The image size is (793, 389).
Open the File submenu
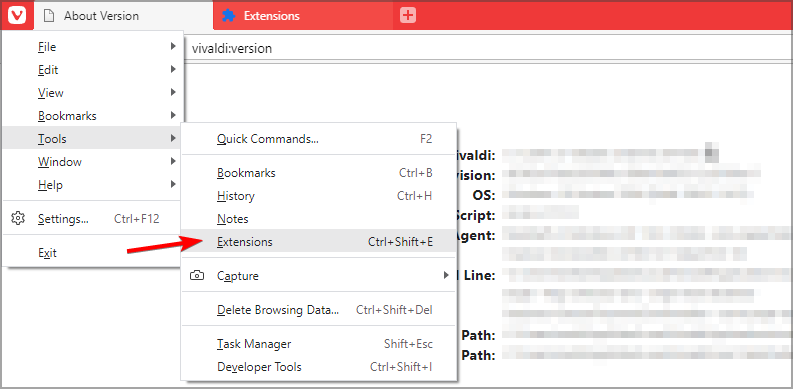[93, 47]
